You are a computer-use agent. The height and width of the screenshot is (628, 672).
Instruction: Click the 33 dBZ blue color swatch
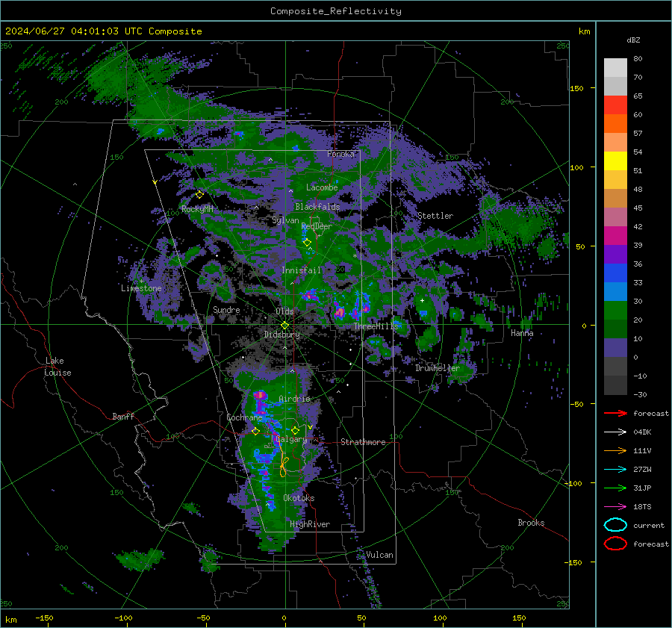[615, 291]
